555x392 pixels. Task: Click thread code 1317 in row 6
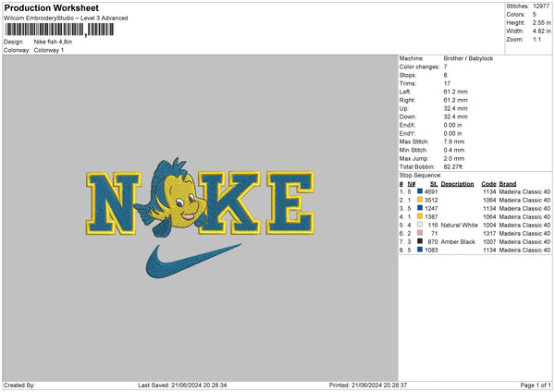[x=489, y=234]
